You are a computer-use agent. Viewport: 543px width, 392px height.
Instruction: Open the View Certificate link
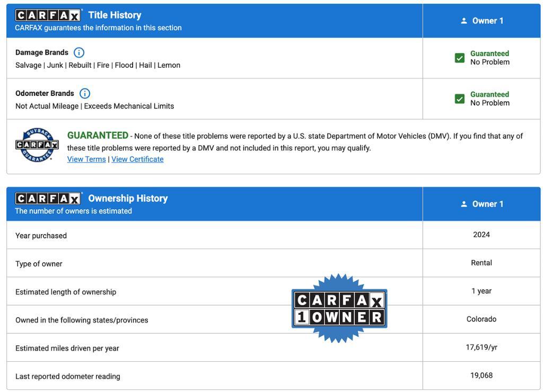point(137,159)
